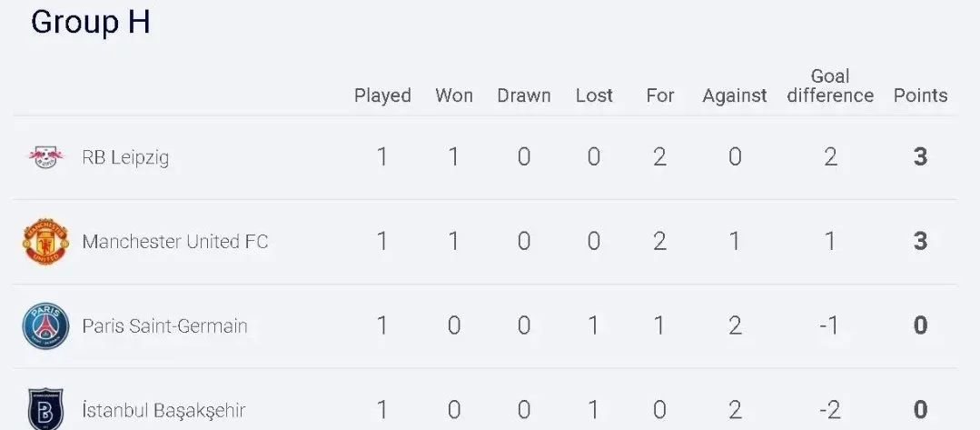Click the Group H heading
This screenshot has width=980, height=430.
click(90, 23)
